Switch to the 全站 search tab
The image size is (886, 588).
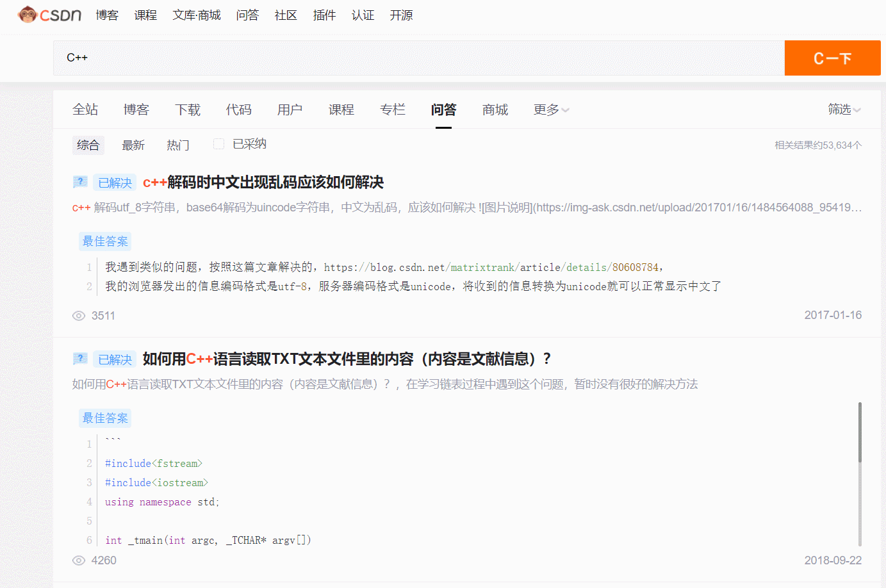(85, 110)
